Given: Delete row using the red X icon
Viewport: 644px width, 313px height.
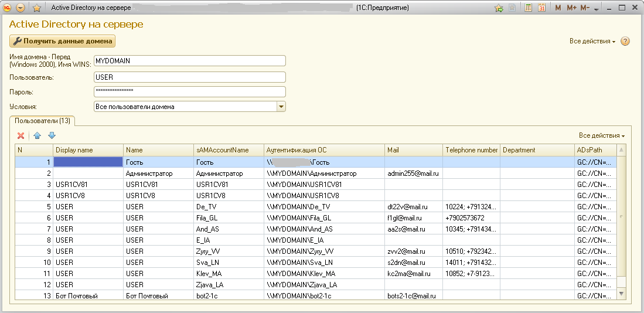Looking at the screenshot, I should (x=21, y=135).
